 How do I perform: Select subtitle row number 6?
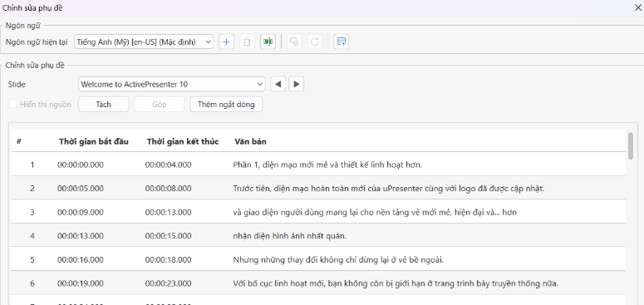[318, 283]
